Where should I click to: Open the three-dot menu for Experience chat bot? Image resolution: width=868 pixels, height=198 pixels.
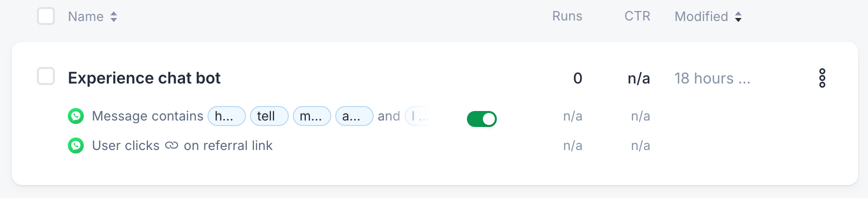(x=822, y=78)
